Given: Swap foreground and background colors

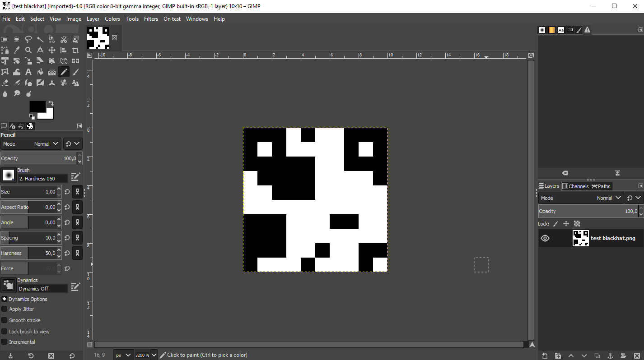Looking at the screenshot, I should [51, 103].
